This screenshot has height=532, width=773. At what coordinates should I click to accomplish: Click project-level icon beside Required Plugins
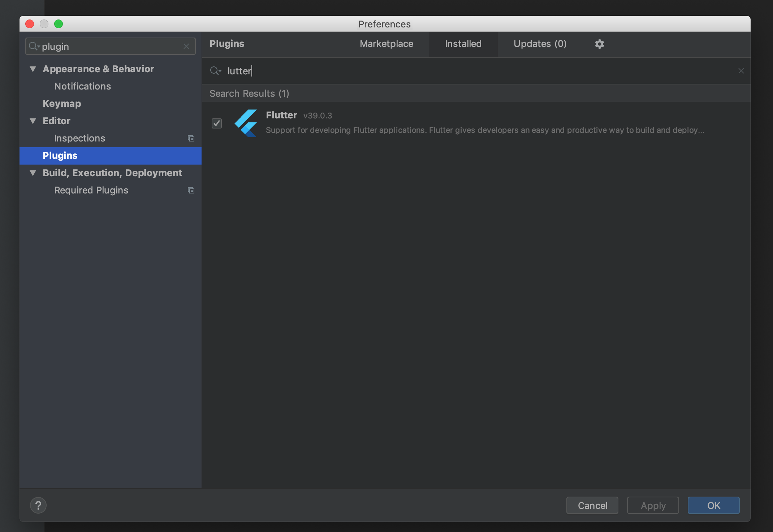pyautogui.click(x=191, y=190)
